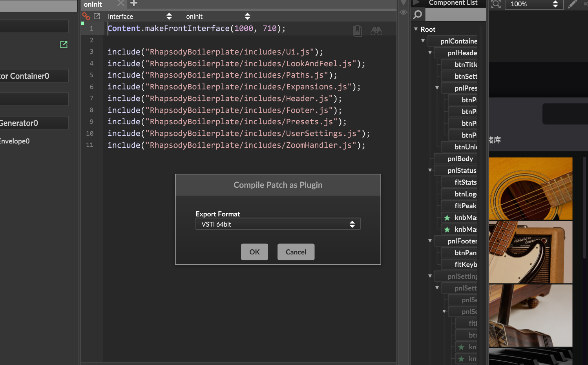Click the Component List search magnifier
The image size is (588, 365).
418,15
